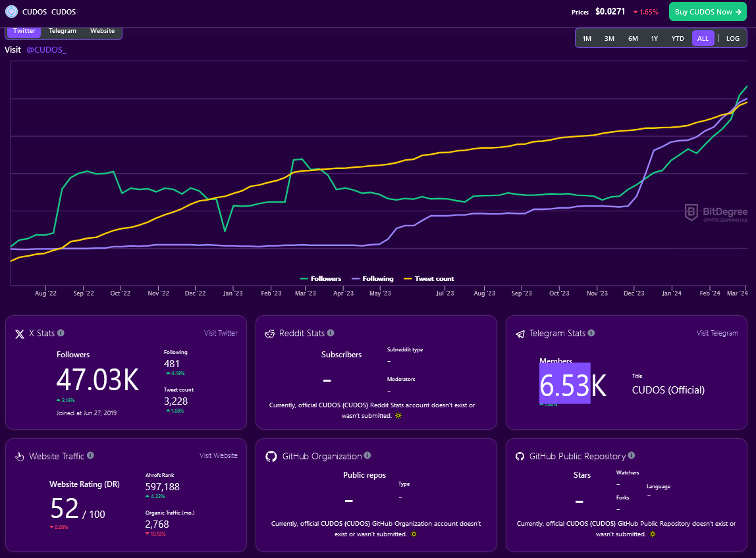Open the info icon beside Website Traffic
Image resolution: width=756 pixels, height=558 pixels.
point(90,455)
